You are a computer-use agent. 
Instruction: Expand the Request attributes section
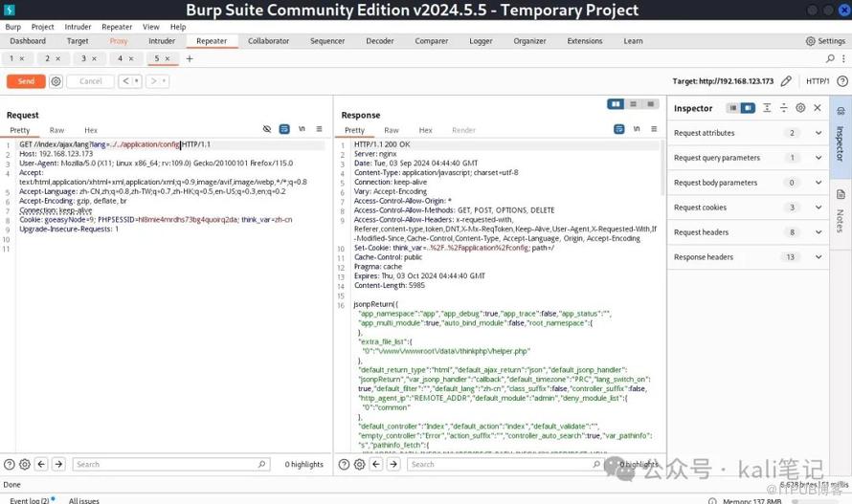coord(818,133)
